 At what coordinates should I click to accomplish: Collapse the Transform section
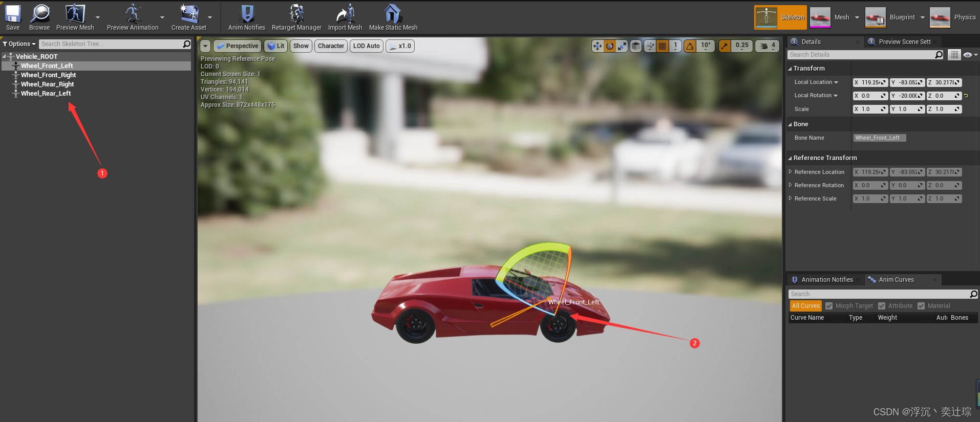790,69
